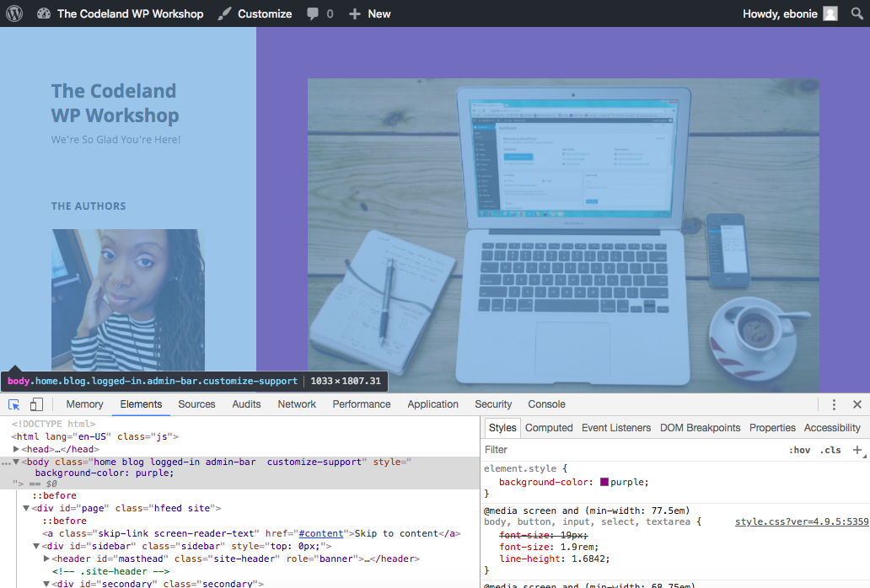The width and height of the screenshot is (870, 588).
Task: Click the plus icon for New
Action: click(x=355, y=13)
